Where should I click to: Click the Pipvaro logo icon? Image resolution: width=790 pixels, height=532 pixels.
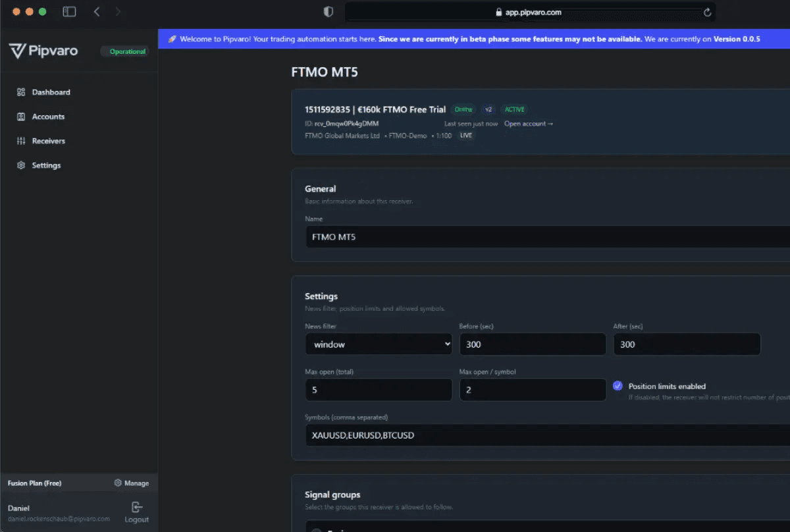click(17, 51)
